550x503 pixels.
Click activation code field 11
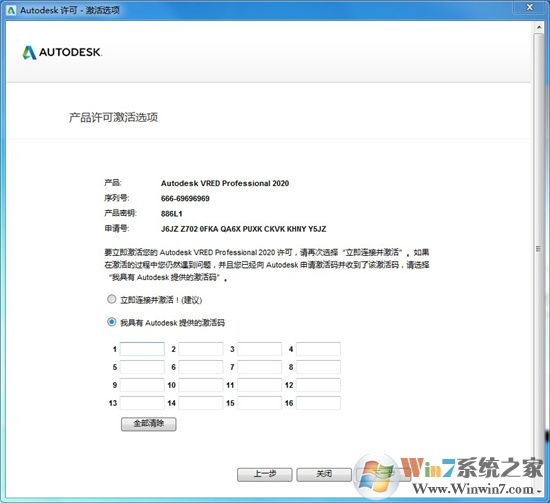click(260, 385)
